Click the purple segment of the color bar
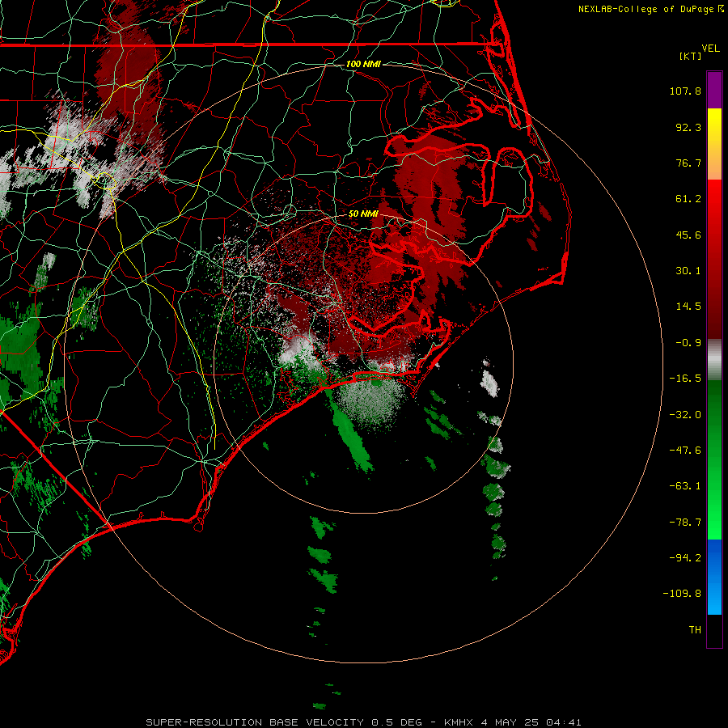 (714, 91)
